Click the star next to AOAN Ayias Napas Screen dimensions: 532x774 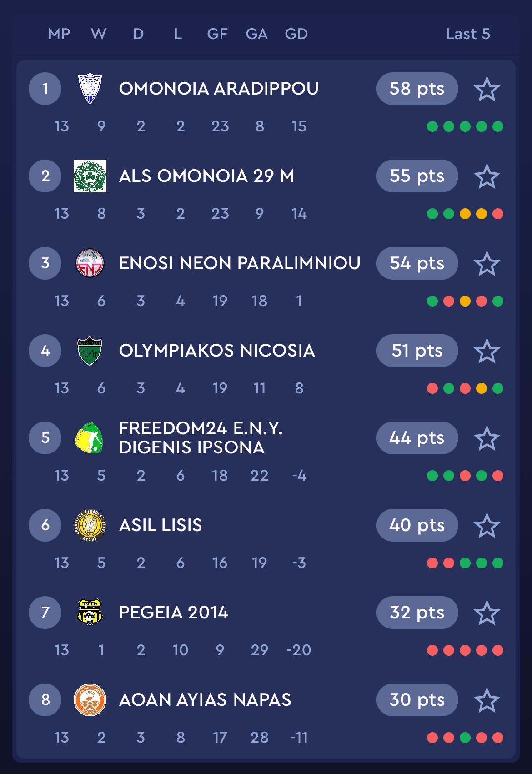(487, 700)
